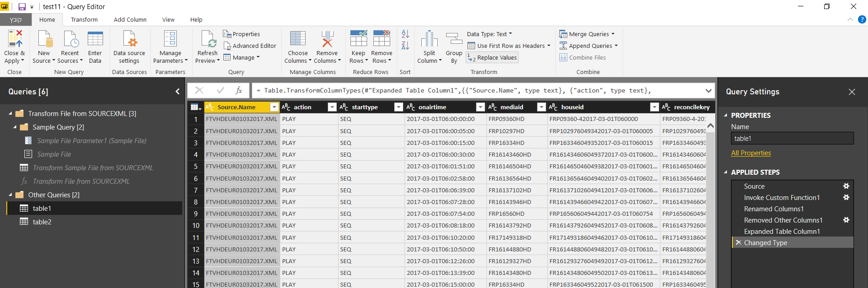Click the Close & Apply icon
Viewport: 868px width, 288px height.
15,39
